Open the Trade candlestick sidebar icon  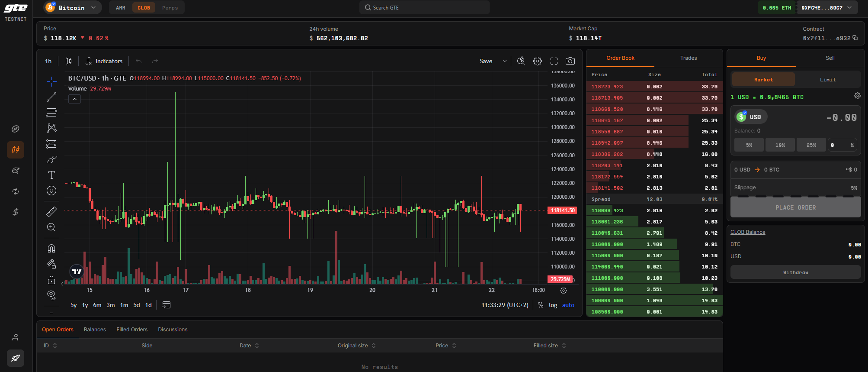coord(16,150)
